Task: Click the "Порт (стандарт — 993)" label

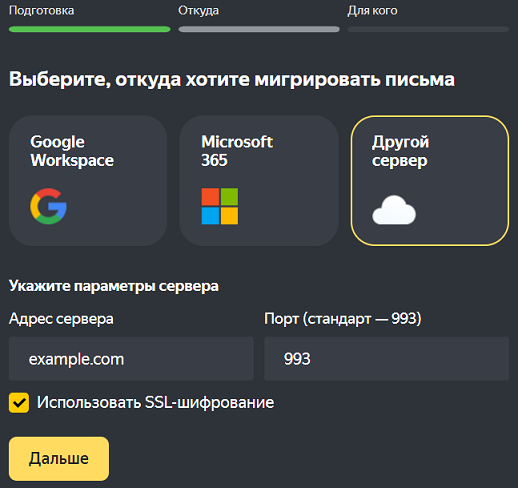Action: (343, 319)
